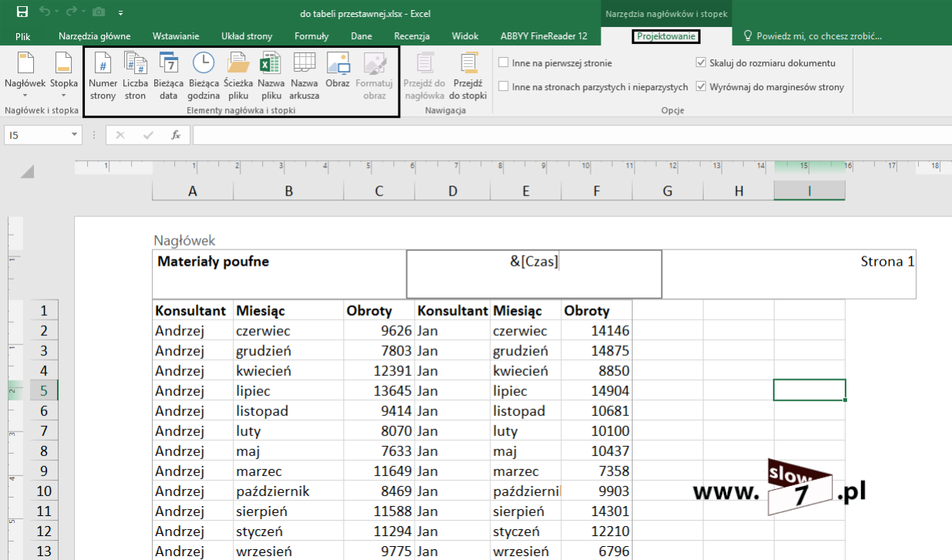Image resolution: width=952 pixels, height=560 pixels.
Task: Select column G header
Action: tap(668, 191)
